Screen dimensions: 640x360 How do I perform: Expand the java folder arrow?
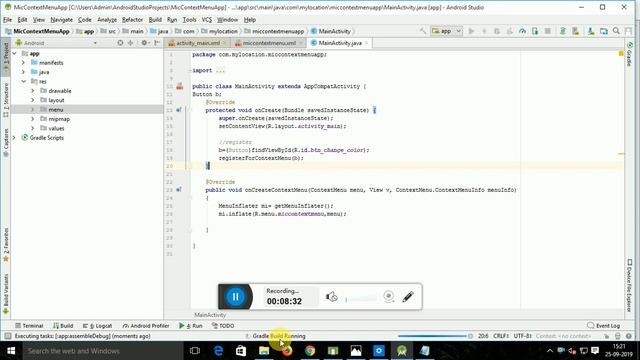click(x=23, y=72)
